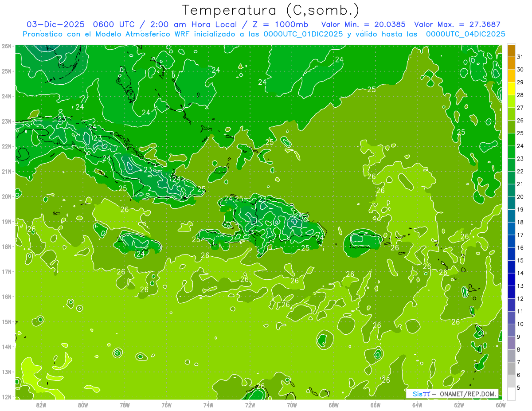Click the '82W' longitude axis label
This screenshot has width=532, height=411.
41,405
